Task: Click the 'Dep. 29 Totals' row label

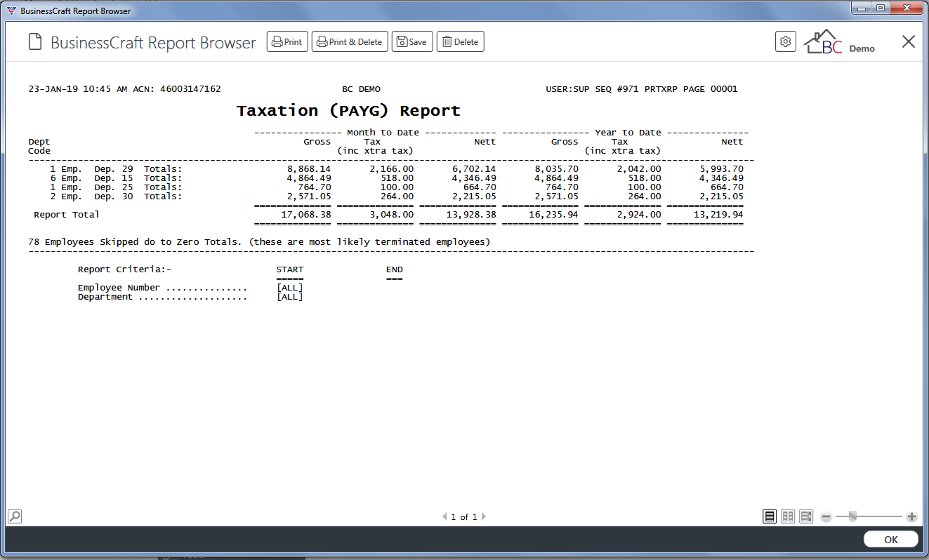Action: point(138,169)
